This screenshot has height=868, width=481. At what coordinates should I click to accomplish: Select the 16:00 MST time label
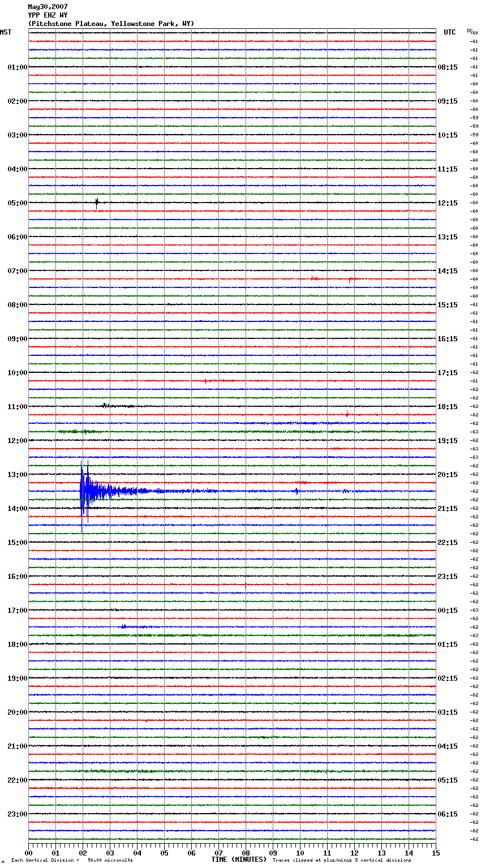17,577
